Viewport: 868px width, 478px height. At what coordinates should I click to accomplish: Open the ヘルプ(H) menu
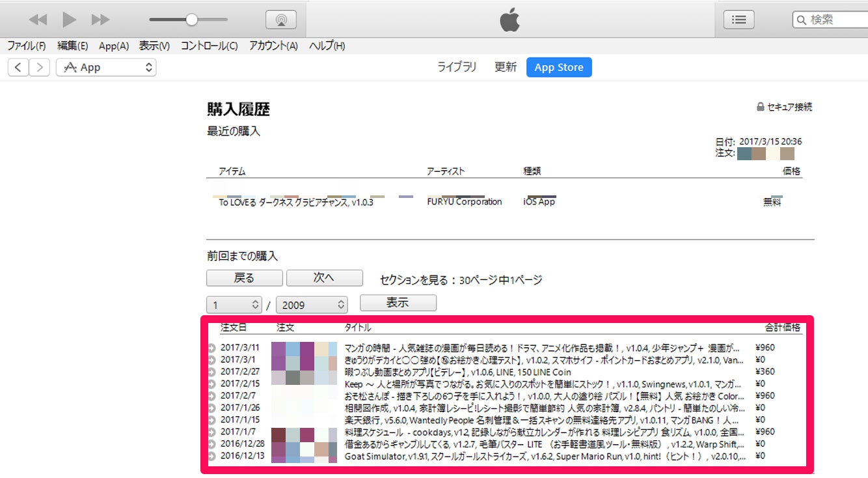(x=327, y=46)
